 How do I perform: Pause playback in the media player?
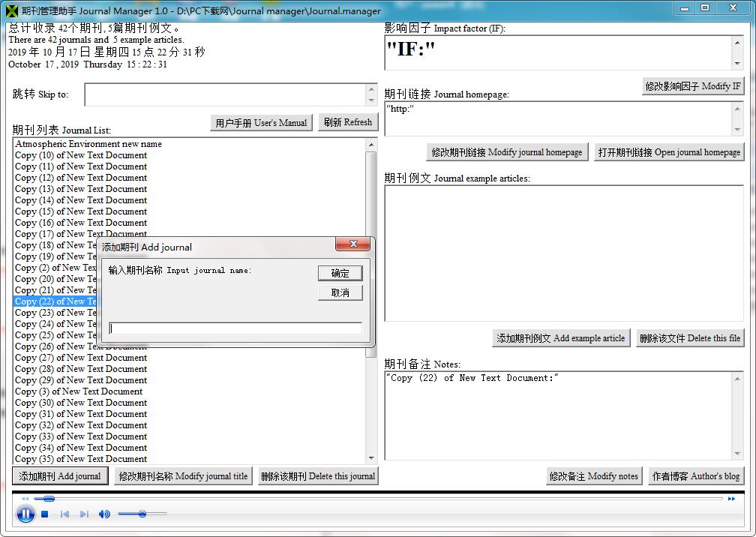[25, 514]
